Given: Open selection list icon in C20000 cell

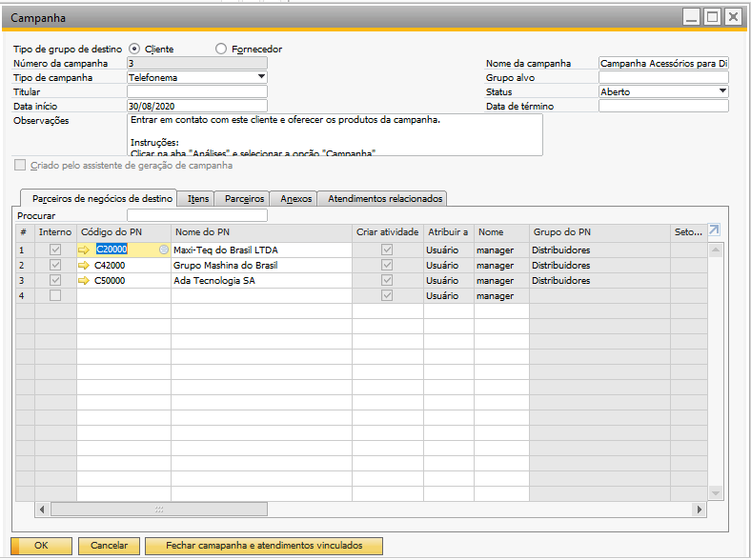Looking at the screenshot, I should click(x=164, y=250).
